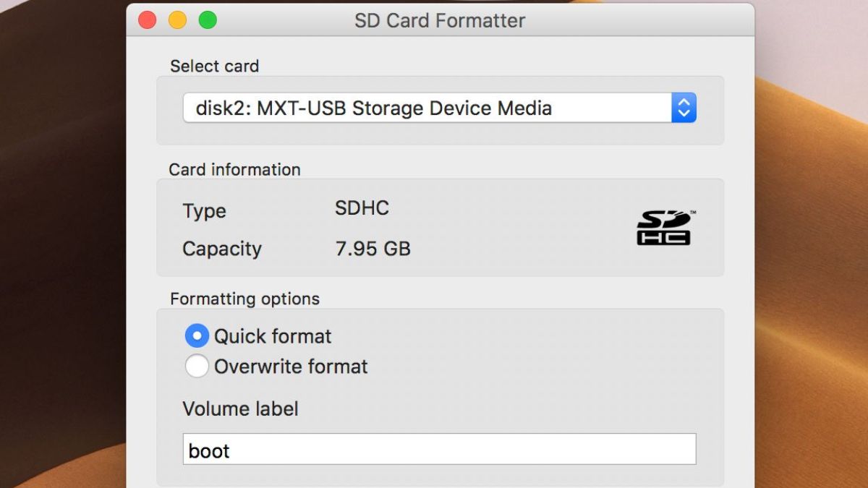
Task: Click the SD Card Formatter title text
Action: 440,20
